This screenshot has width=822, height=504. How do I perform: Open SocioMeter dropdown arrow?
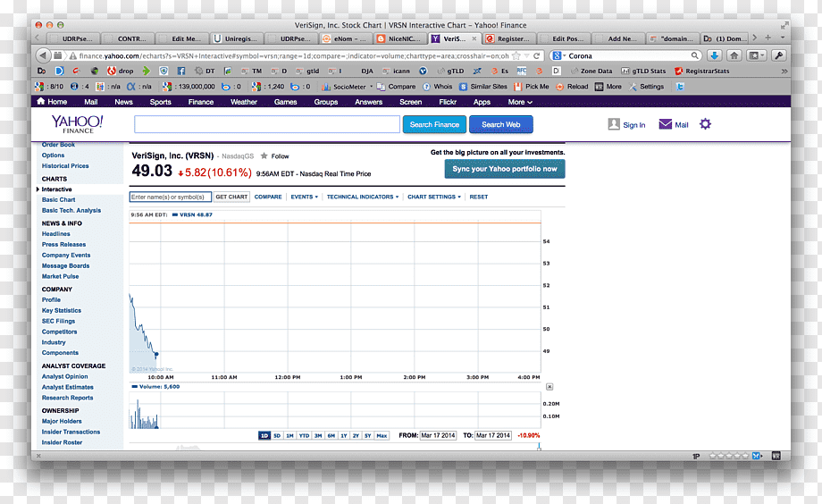pos(371,87)
